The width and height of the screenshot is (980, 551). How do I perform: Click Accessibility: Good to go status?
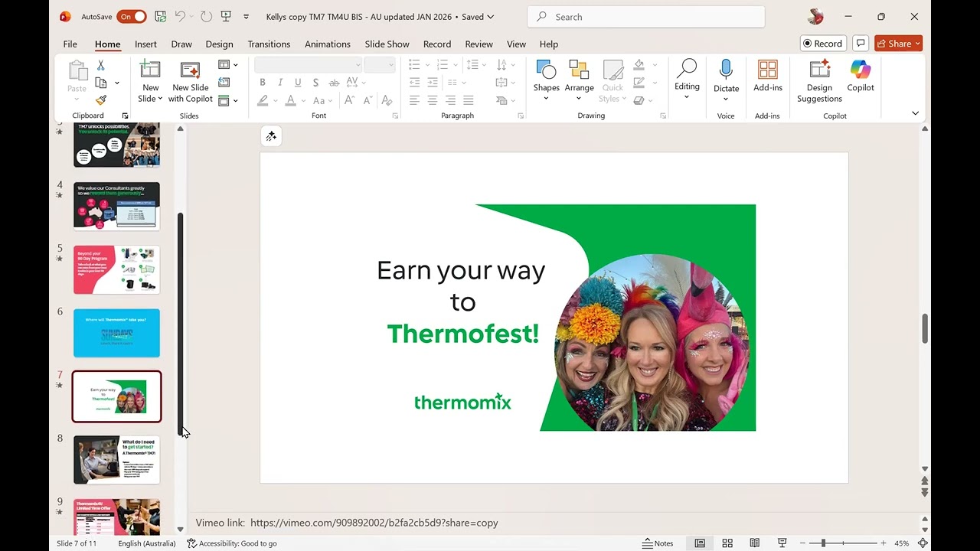point(232,543)
